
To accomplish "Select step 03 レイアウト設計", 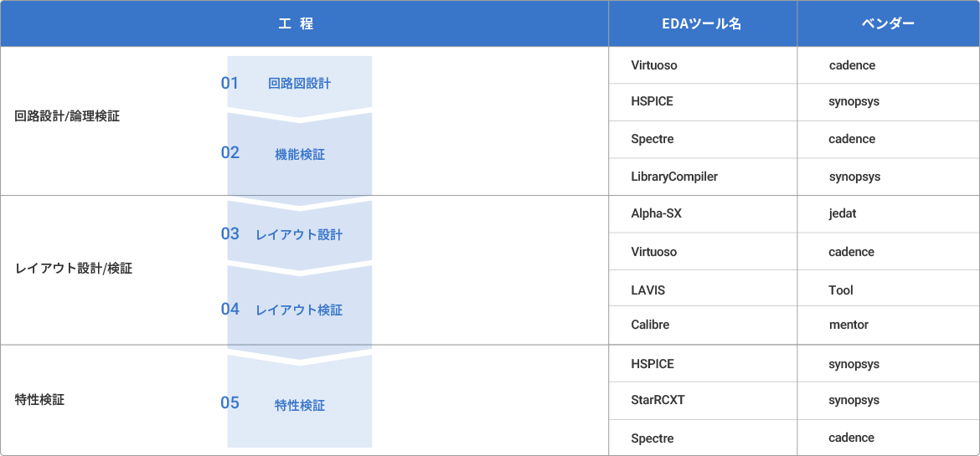I will (x=299, y=235).
